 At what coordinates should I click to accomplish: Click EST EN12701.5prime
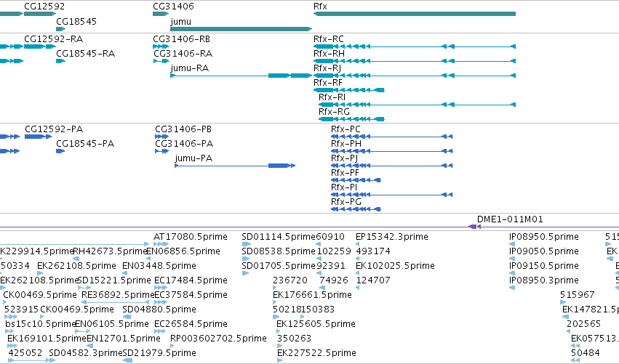click(x=124, y=339)
